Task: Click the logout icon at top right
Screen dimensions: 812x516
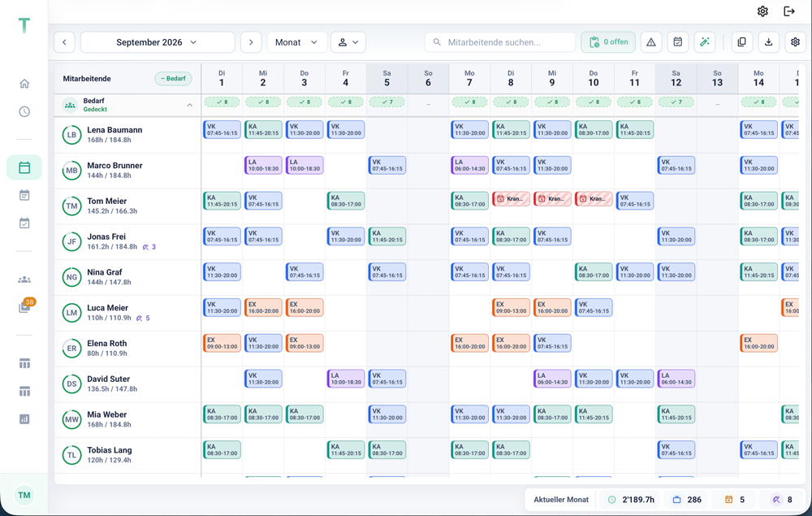Action: pos(789,11)
